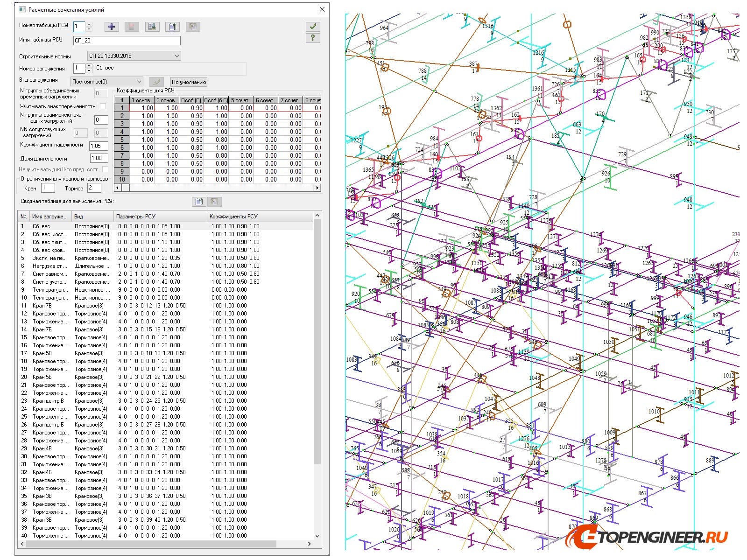This screenshot has width=747, height=560.
Task: Increase 'Номер загружения' spinner value
Action: tap(89, 66)
